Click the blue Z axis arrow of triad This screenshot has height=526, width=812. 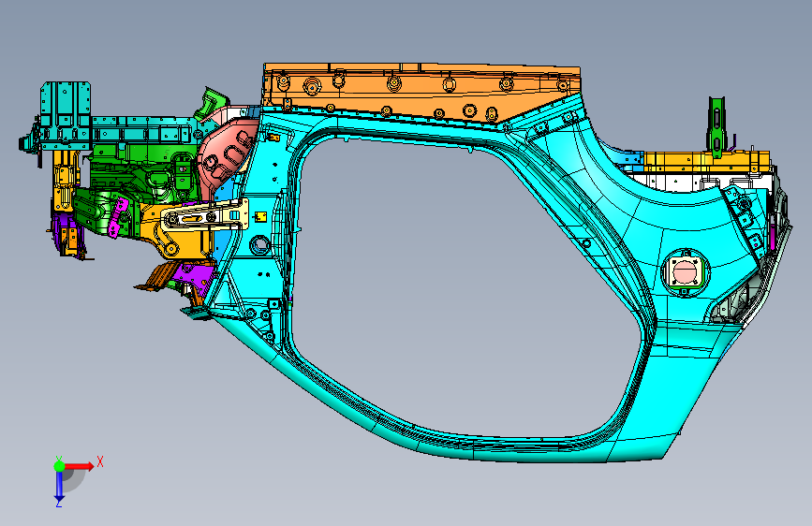click(59, 487)
